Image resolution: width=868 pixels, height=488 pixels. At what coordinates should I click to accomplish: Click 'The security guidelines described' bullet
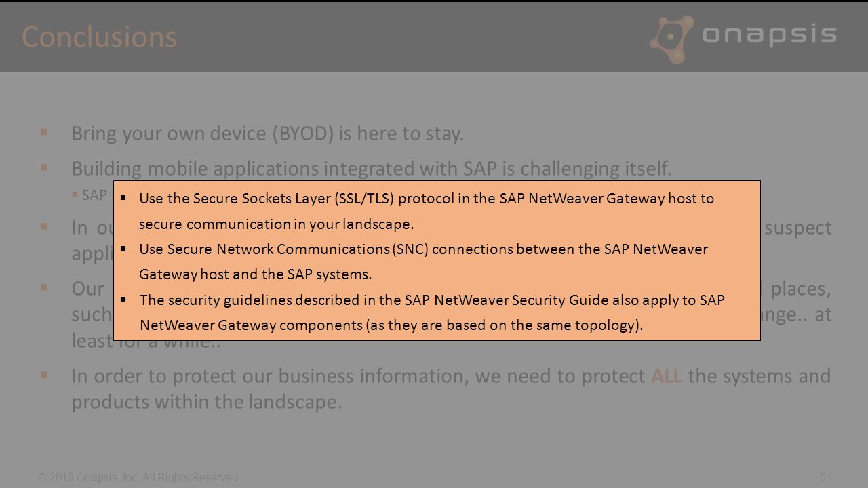432,300
